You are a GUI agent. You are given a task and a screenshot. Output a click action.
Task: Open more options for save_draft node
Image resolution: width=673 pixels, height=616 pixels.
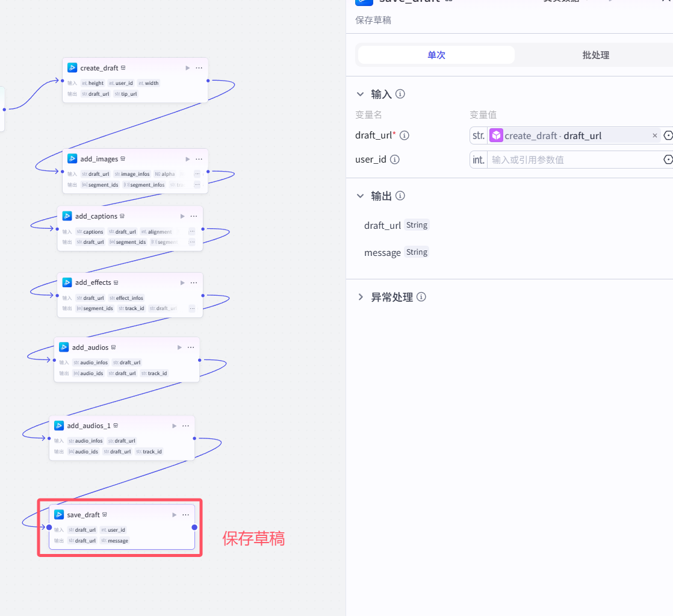tap(185, 515)
